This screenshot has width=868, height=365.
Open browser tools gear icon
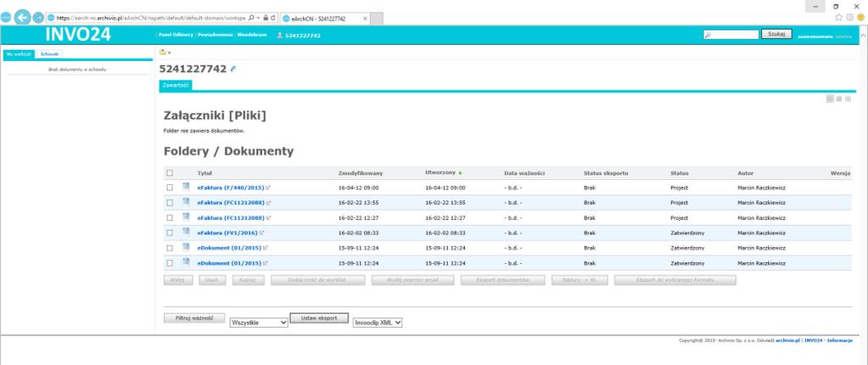point(849,17)
